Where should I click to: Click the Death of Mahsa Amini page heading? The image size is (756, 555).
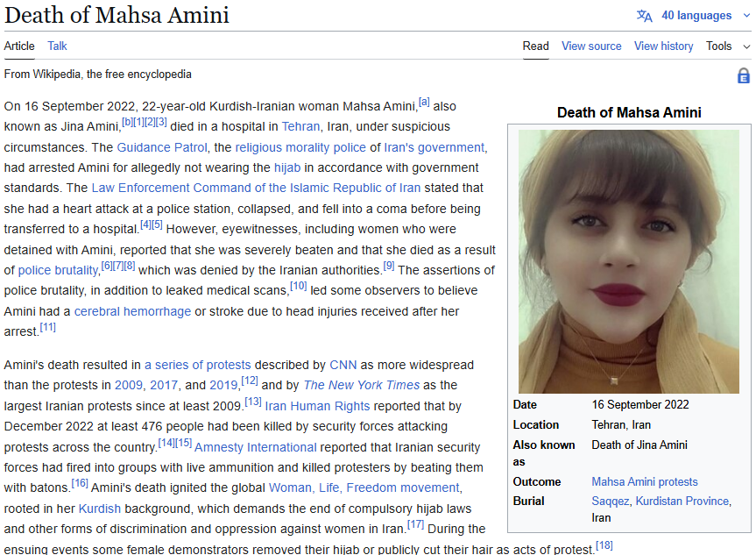point(117,15)
